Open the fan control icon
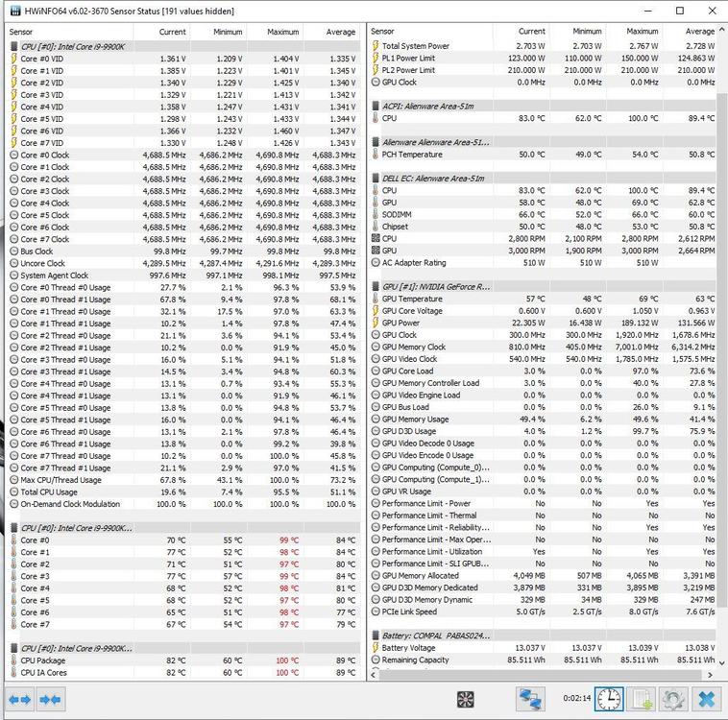The image size is (728, 720). click(x=466, y=700)
